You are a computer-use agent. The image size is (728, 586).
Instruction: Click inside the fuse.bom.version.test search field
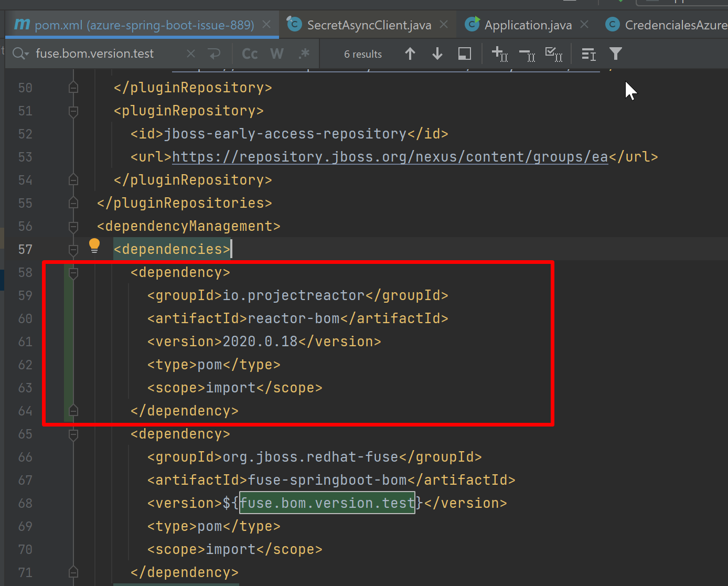pos(94,53)
